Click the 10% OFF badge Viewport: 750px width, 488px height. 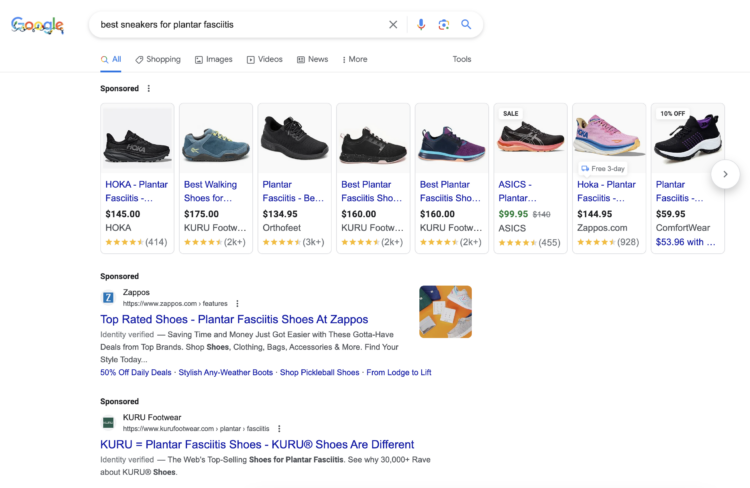click(673, 113)
